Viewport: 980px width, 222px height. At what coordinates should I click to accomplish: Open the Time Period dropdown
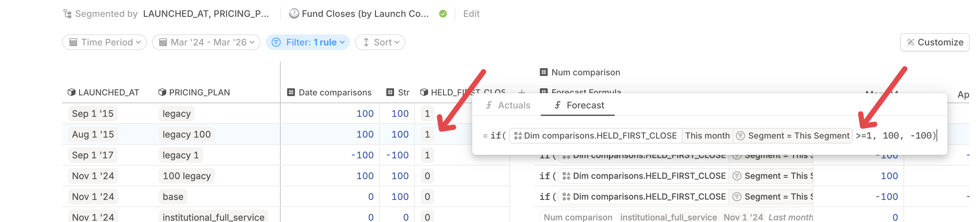point(105,42)
